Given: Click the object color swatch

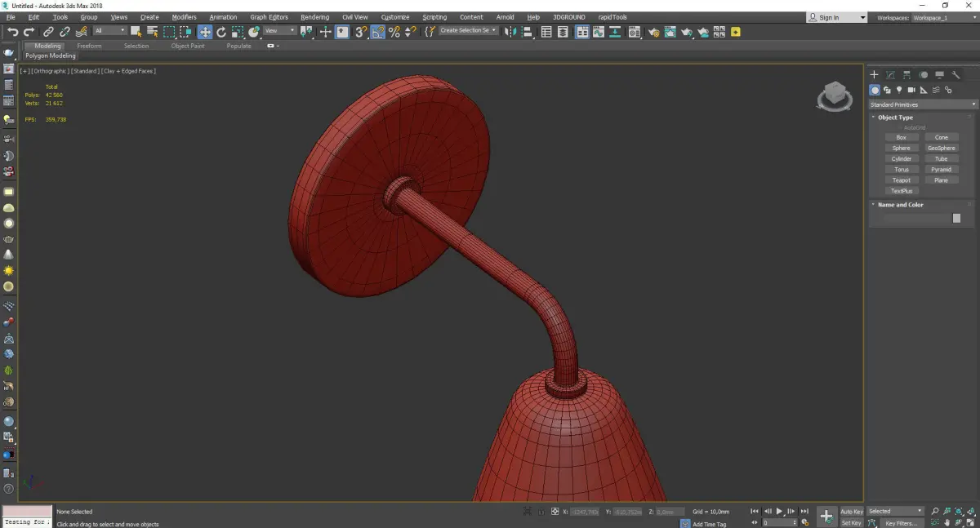Looking at the screenshot, I should (957, 219).
